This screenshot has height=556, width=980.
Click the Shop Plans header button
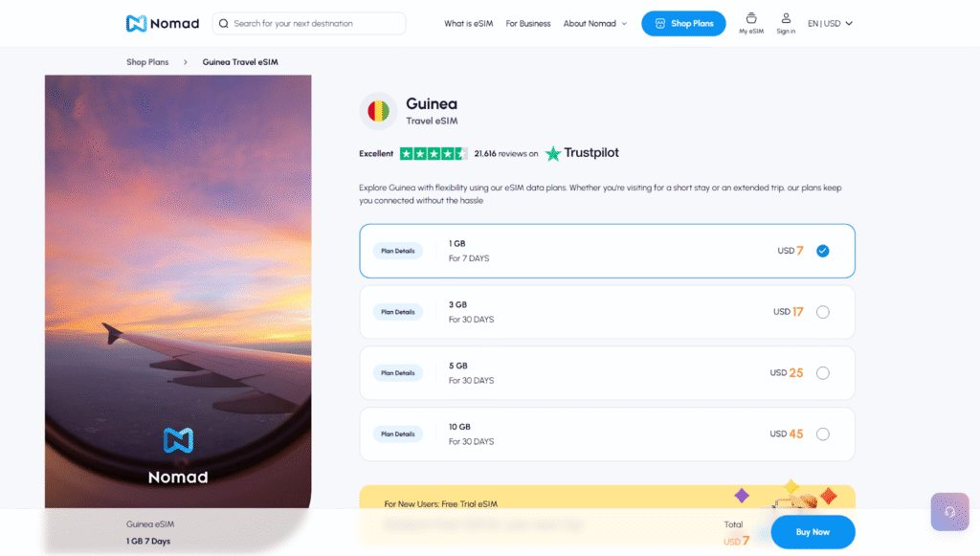tap(683, 24)
